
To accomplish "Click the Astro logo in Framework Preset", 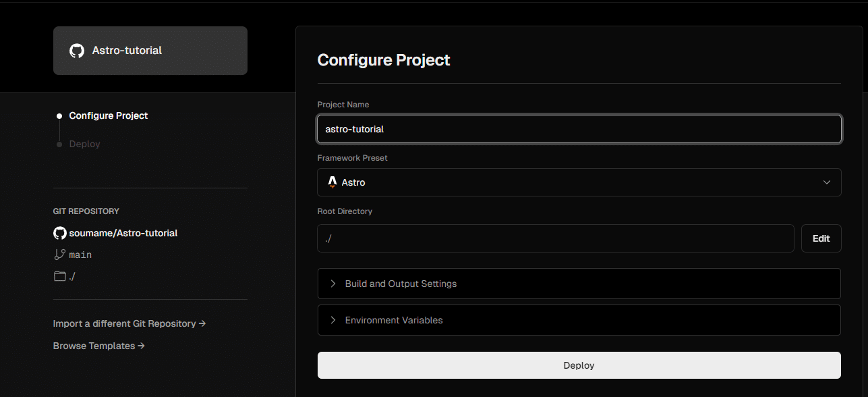I will [x=332, y=182].
